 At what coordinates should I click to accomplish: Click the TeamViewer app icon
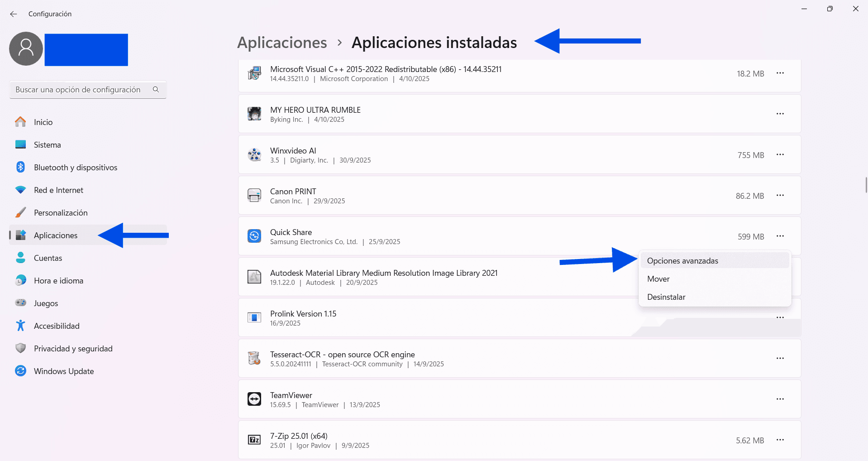[254, 399]
